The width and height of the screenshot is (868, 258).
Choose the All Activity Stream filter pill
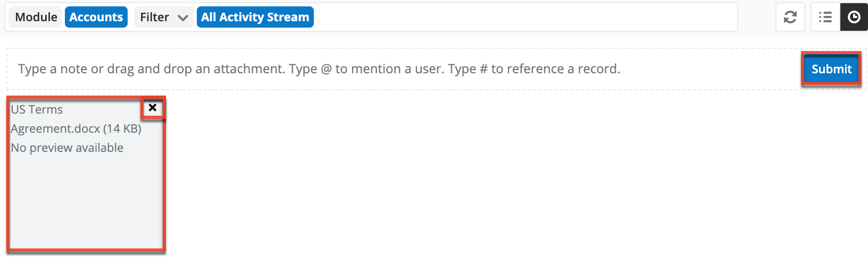coord(255,17)
